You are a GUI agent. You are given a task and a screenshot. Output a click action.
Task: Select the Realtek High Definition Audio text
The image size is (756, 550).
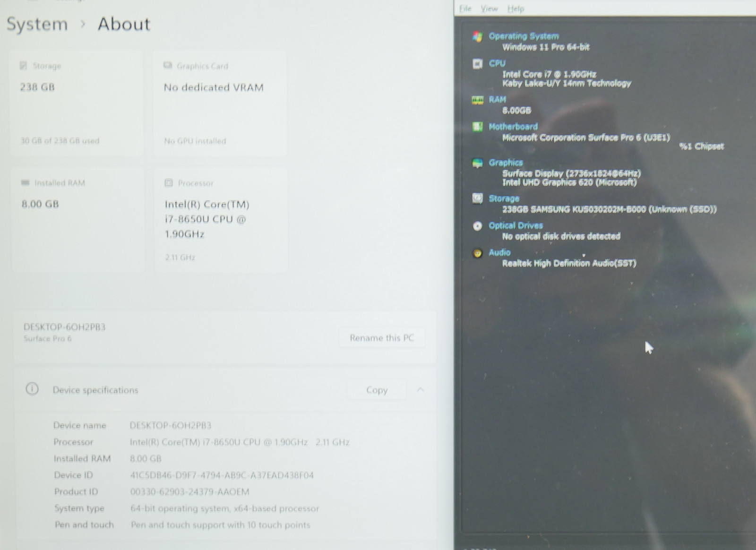[569, 263]
